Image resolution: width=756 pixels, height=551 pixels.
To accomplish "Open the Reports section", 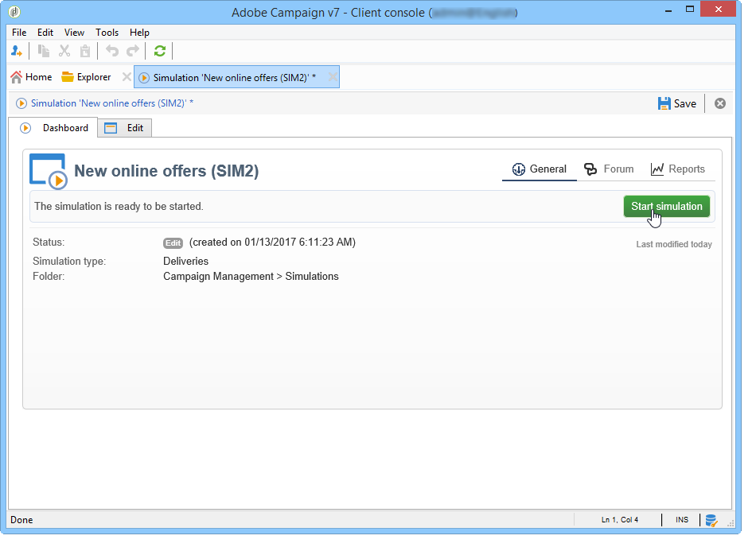I will pyautogui.click(x=678, y=169).
